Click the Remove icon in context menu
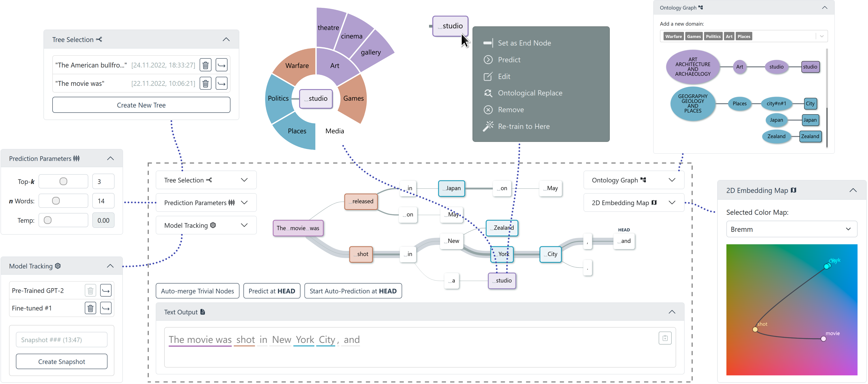 488,110
